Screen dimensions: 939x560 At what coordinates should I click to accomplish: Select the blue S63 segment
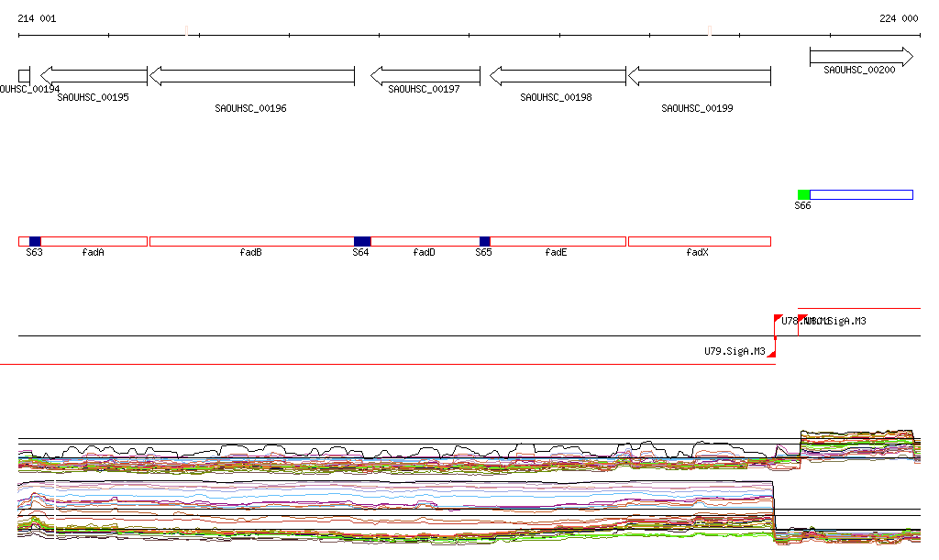coord(35,241)
